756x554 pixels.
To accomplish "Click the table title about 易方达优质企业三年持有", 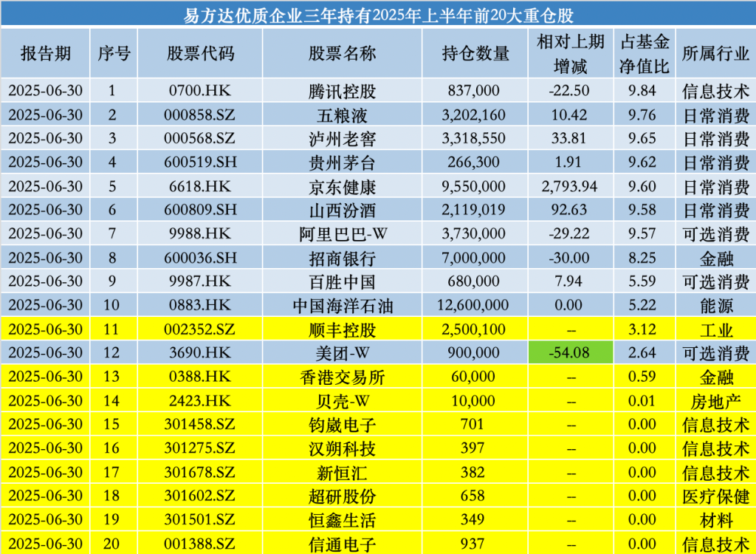I will [378, 16].
